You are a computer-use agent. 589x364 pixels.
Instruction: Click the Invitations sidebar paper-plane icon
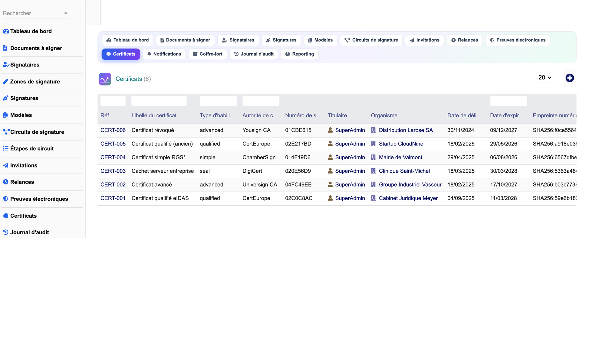point(5,165)
